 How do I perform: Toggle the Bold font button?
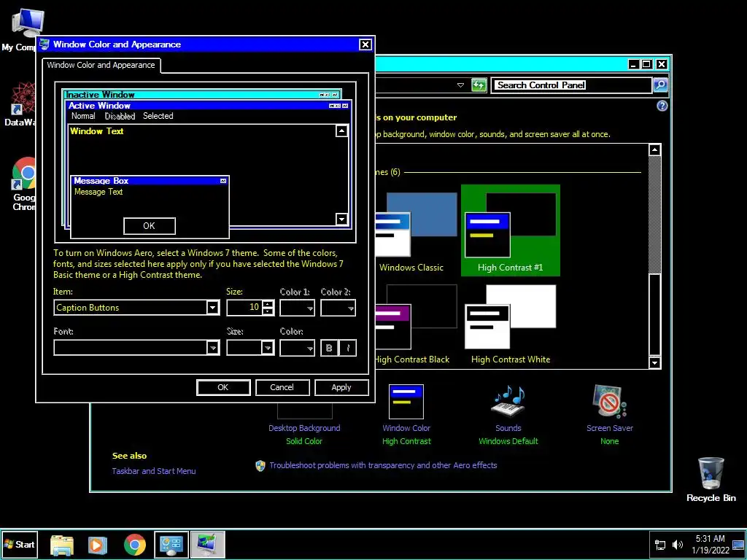click(329, 348)
